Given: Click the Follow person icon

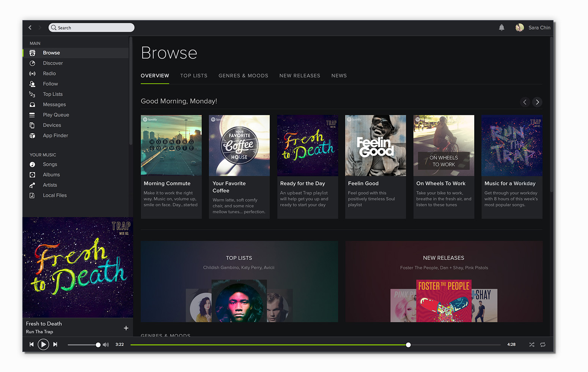Looking at the screenshot, I should [x=32, y=84].
